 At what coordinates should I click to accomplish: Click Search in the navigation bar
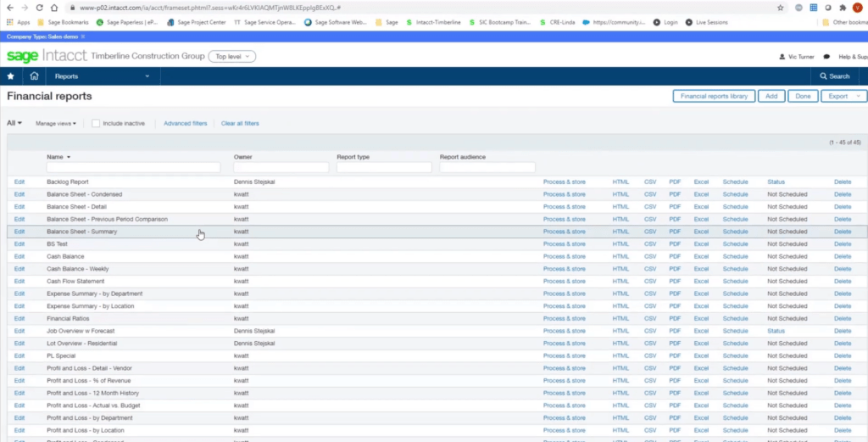coord(835,76)
